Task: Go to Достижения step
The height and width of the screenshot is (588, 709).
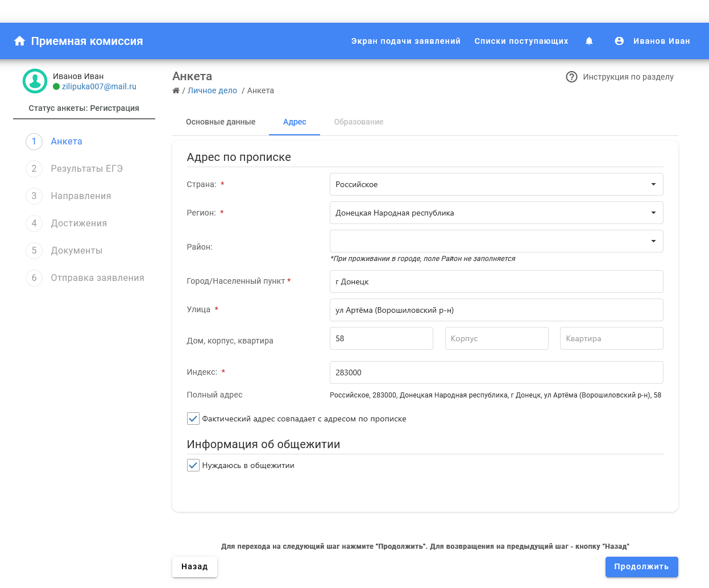Action: click(x=78, y=223)
